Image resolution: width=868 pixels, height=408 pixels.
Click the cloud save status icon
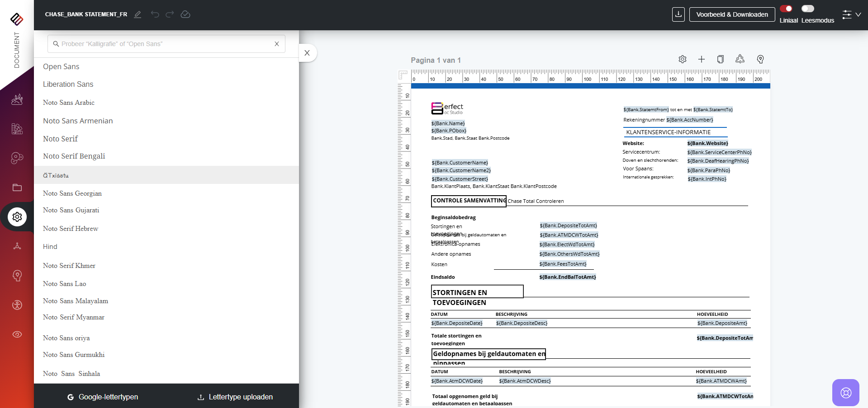(x=185, y=14)
